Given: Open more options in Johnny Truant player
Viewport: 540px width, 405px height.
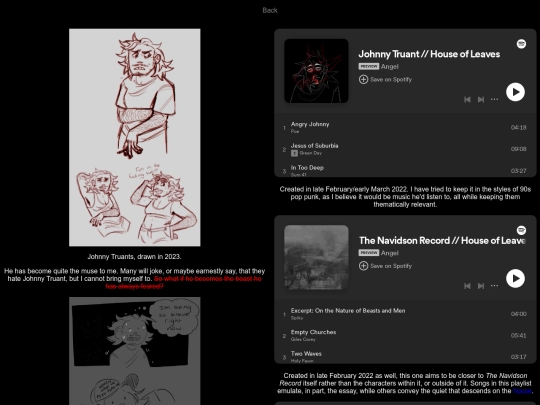Looking at the screenshot, I should 494,99.
